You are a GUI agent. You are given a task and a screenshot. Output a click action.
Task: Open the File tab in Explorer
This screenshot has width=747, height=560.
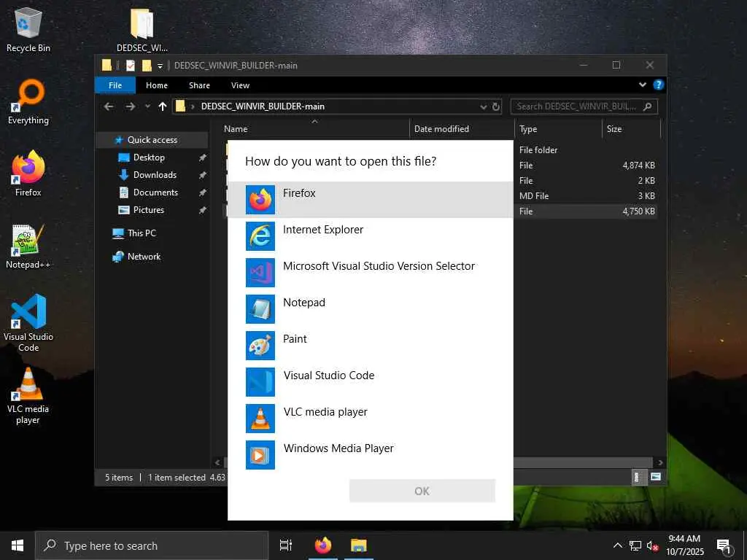pyautogui.click(x=115, y=85)
